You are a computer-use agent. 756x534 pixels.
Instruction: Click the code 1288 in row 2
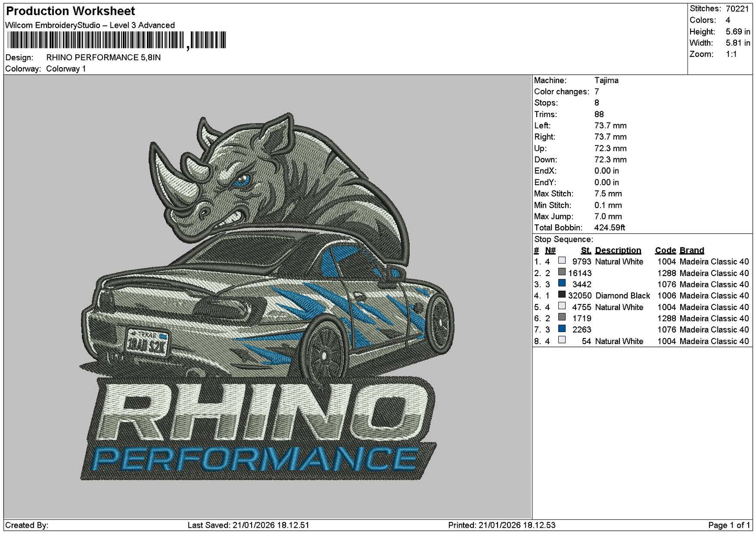667,273
